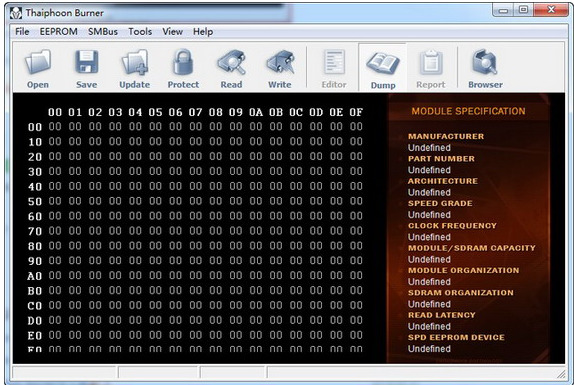Viewport: 574px width, 385px height.
Task: Click the Thaiphoon Burner title bar icon
Action: (x=16, y=13)
